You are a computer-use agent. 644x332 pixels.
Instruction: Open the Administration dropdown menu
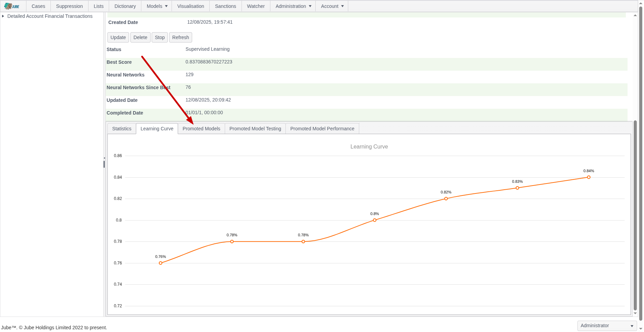tap(293, 6)
